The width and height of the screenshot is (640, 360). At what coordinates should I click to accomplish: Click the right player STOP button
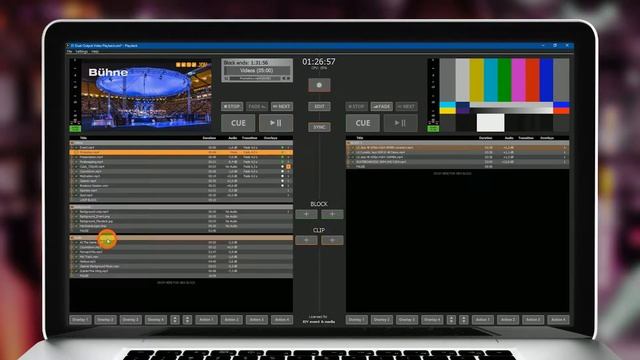coord(357,107)
